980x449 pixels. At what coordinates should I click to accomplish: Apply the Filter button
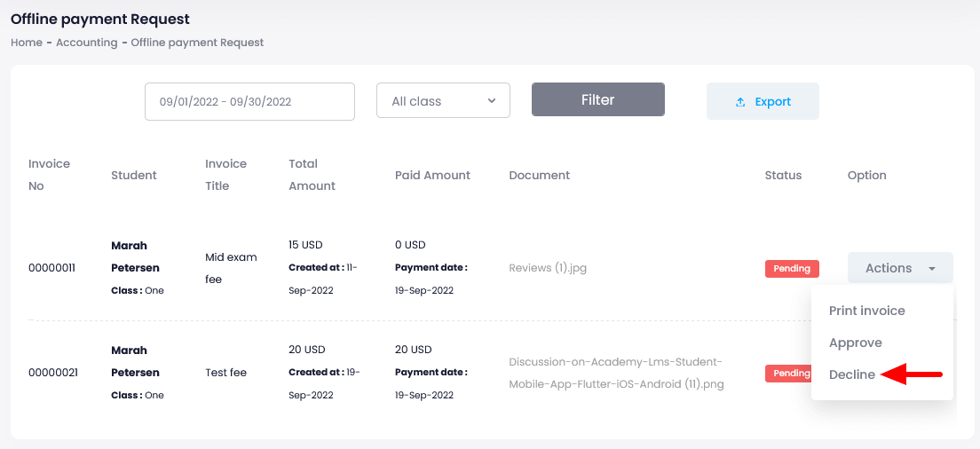pyautogui.click(x=597, y=99)
